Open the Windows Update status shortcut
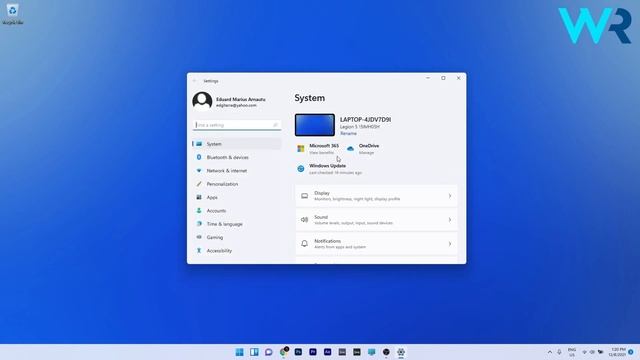 329,169
